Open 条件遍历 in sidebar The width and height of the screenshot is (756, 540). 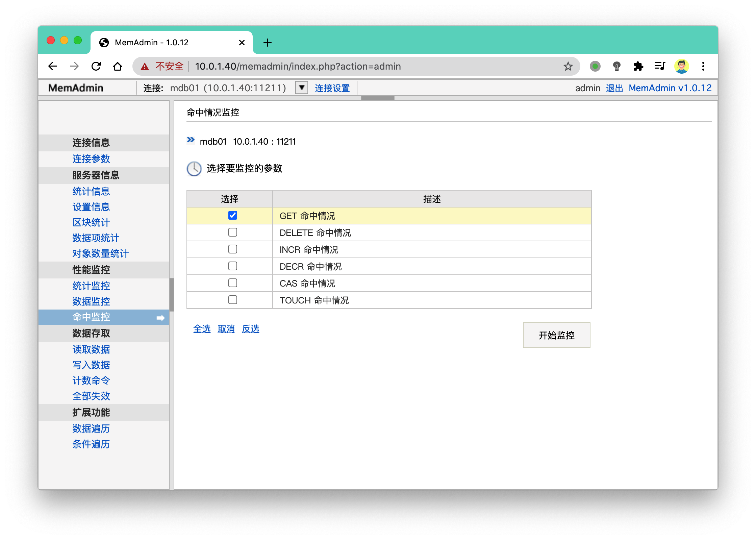(x=91, y=444)
